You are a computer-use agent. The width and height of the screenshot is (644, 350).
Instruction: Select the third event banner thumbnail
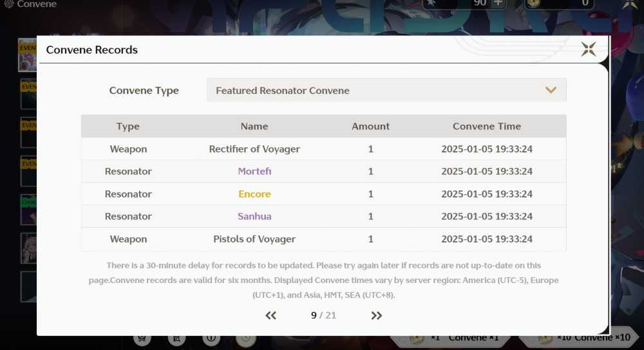pyautogui.click(x=28, y=133)
